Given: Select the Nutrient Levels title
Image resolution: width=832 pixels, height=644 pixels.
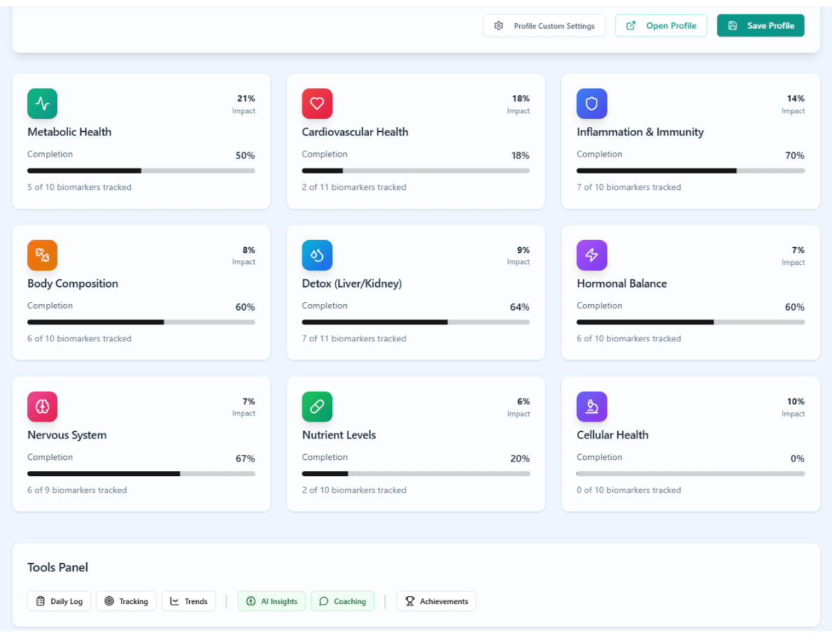Looking at the screenshot, I should (339, 435).
